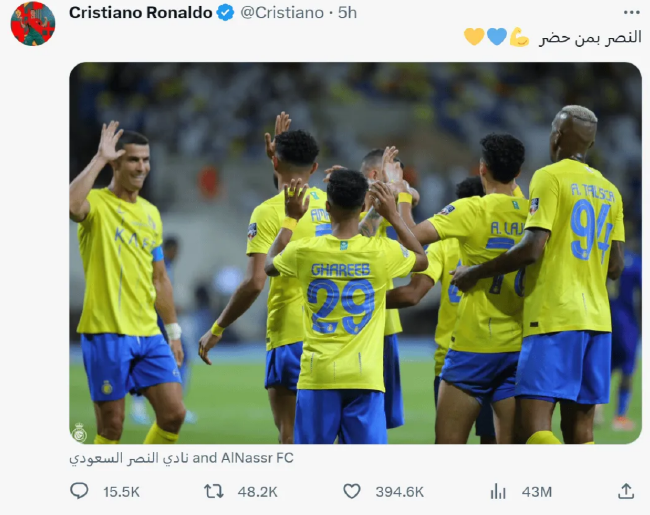Click the AlNassr FC tagged account
Screen dimensions: 650x515
pyautogui.click(x=257, y=458)
